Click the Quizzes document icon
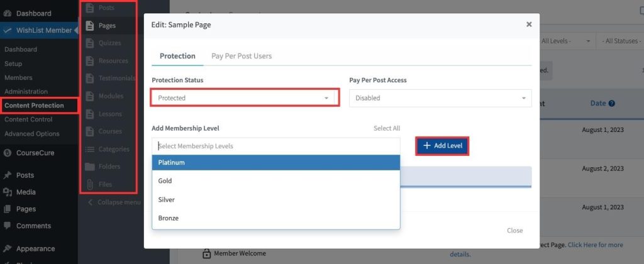 click(89, 43)
